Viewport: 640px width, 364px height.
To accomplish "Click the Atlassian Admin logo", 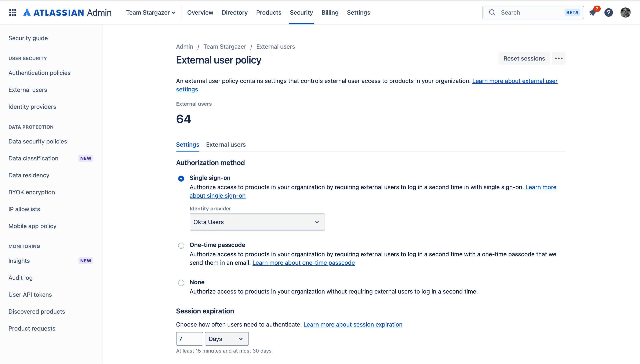I will point(67,12).
